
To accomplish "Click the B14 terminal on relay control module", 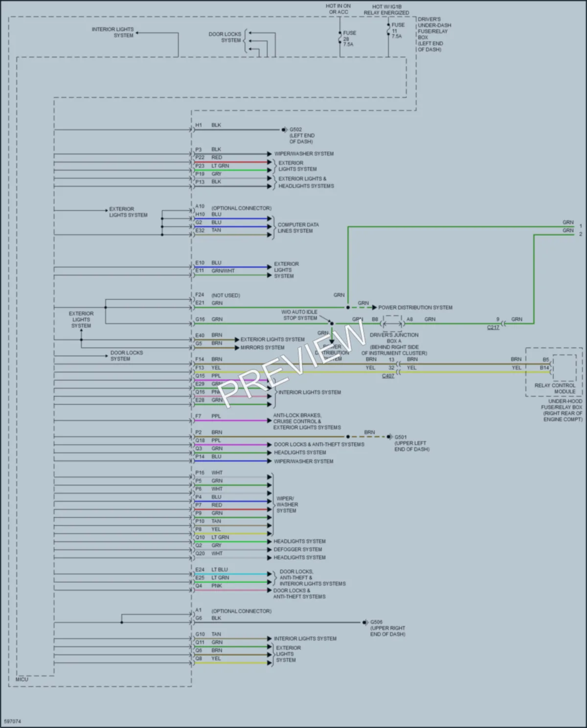I will tap(544, 368).
